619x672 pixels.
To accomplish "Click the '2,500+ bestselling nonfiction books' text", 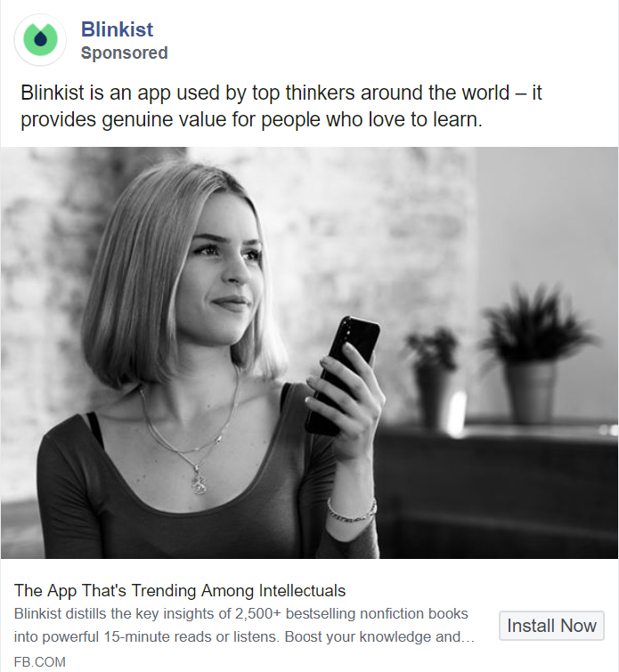I will tap(351, 614).
